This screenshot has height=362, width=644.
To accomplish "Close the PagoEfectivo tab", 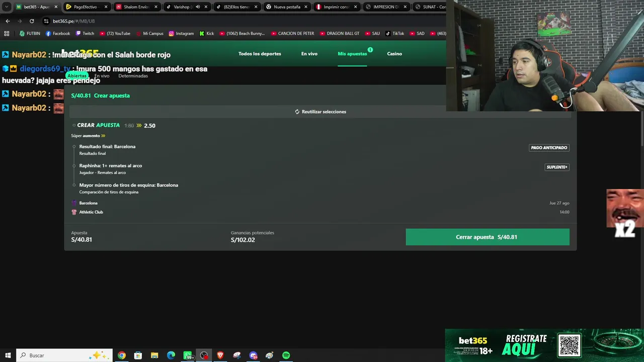I will 106,7.
